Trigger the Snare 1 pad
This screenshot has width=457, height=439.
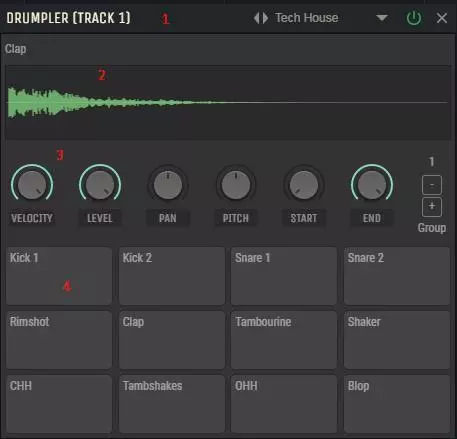284,276
